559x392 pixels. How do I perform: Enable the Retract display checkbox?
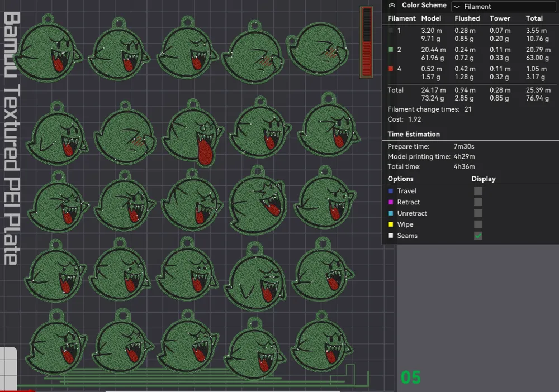478,202
